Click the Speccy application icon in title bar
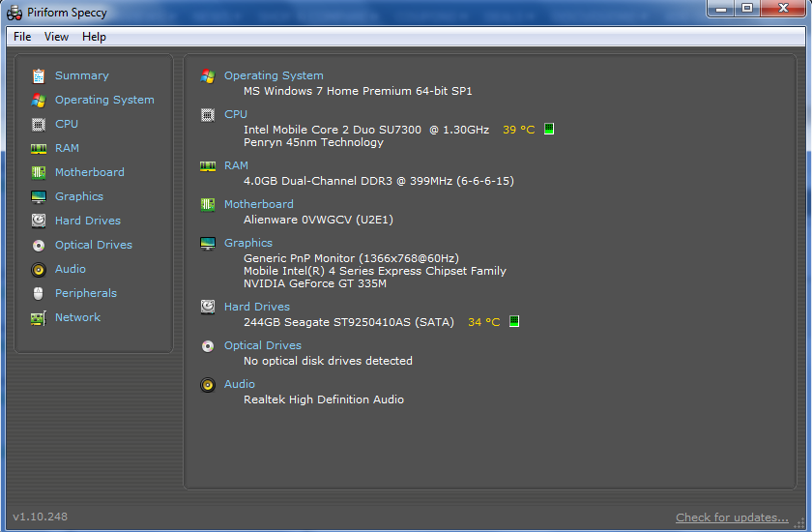Image resolution: width=812 pixels, height=532 pixels. coord(14,13)
